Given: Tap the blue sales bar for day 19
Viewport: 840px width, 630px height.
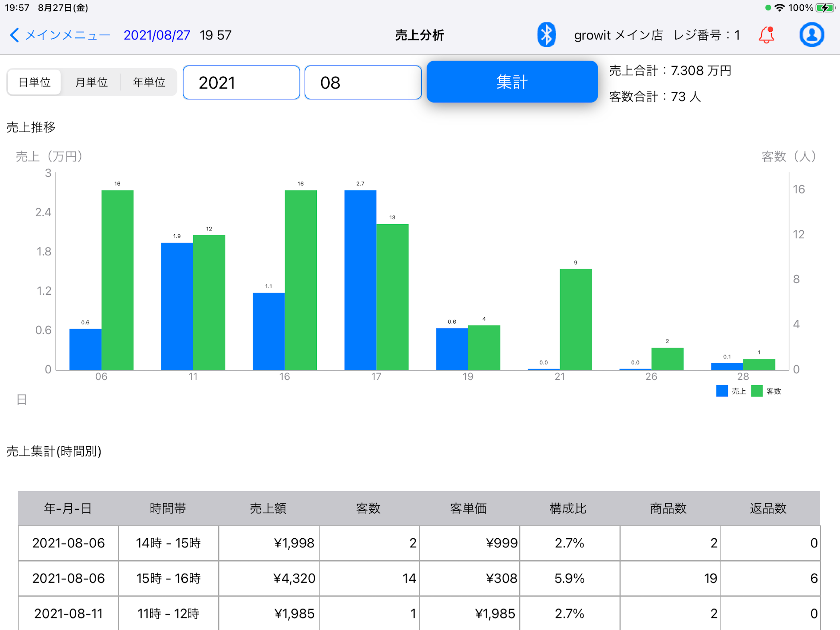Looking at the screenshot, I should point(452,349).
